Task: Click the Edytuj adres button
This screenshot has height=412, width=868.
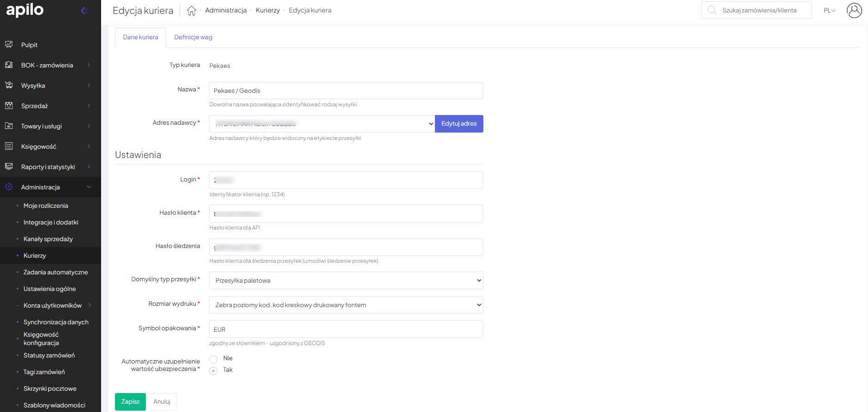Action: pyautogui.click(x=459, y=124)
